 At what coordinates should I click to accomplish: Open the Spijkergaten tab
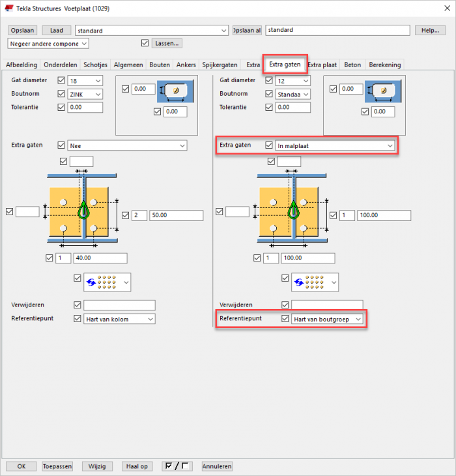coord(220,65)
